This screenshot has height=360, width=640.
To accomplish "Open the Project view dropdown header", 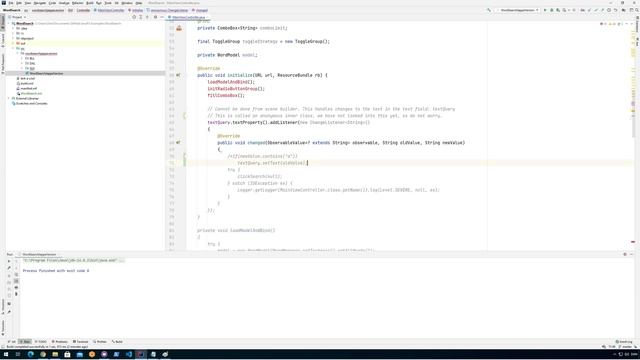I will click(x=19, y=17).
